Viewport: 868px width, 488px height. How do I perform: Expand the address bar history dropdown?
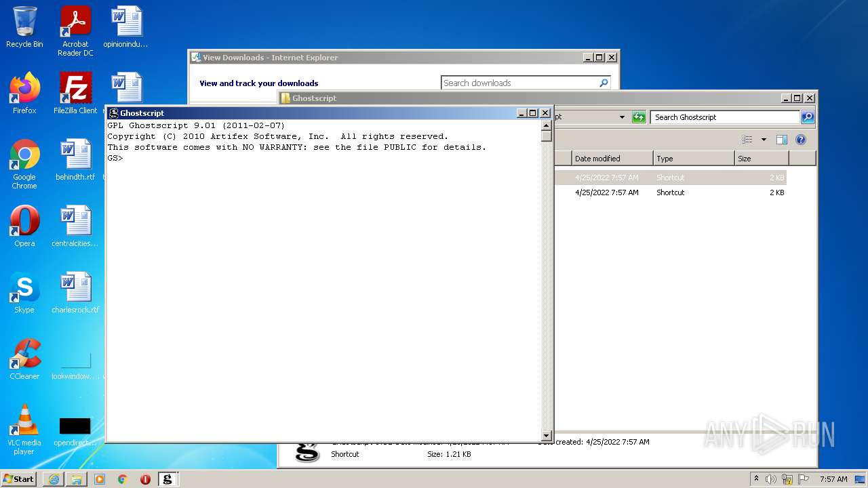(x=622, y=117)
